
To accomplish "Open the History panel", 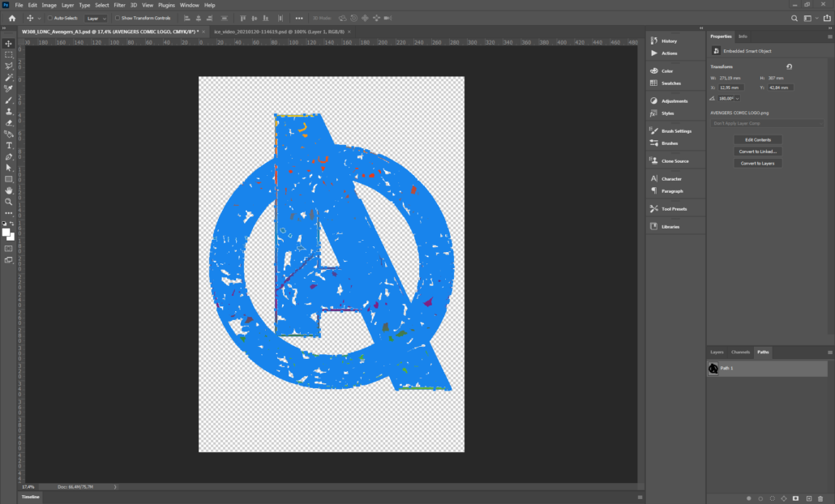I will pyautogui.click(x=670, y=41).
